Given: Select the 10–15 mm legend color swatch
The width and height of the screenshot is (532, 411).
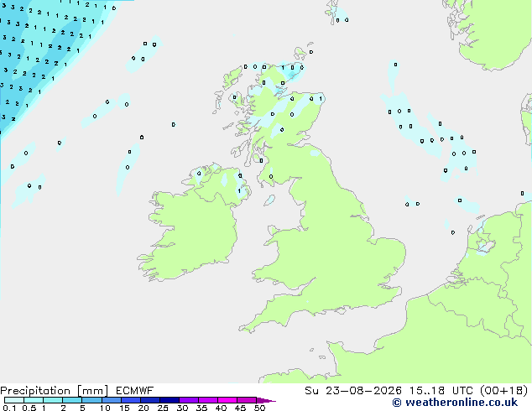Looking at the screenshot, I should (x=111, y=400).
